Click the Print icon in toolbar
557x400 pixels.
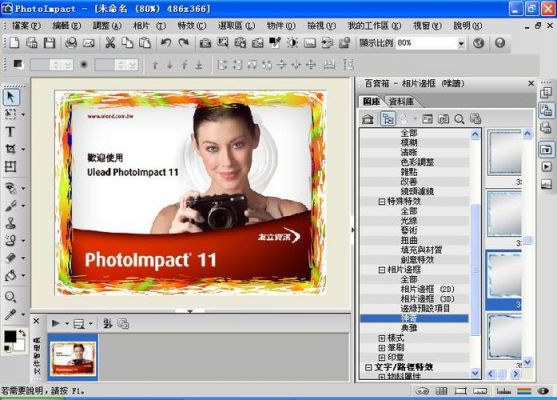click(71, 43)
